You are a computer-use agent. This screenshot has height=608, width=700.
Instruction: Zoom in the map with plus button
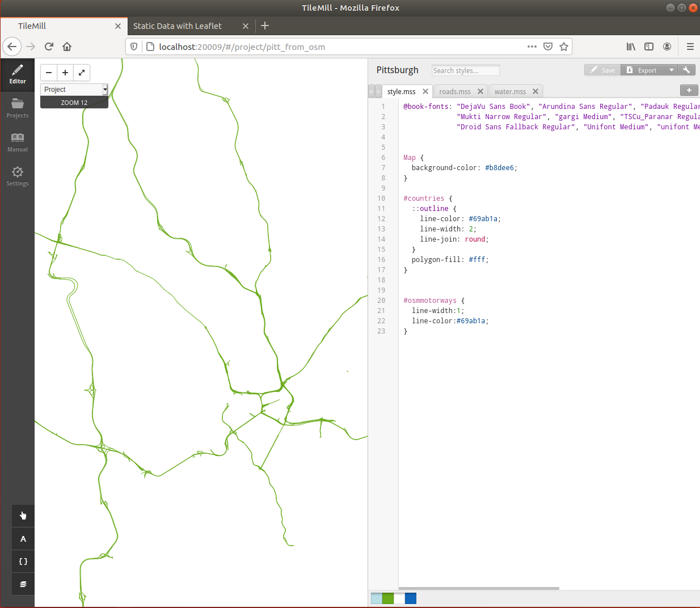click(x=65, y=73)
